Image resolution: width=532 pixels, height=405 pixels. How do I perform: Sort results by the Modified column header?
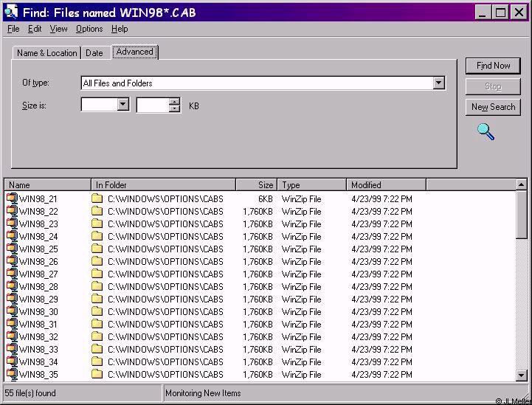(386, 185)
